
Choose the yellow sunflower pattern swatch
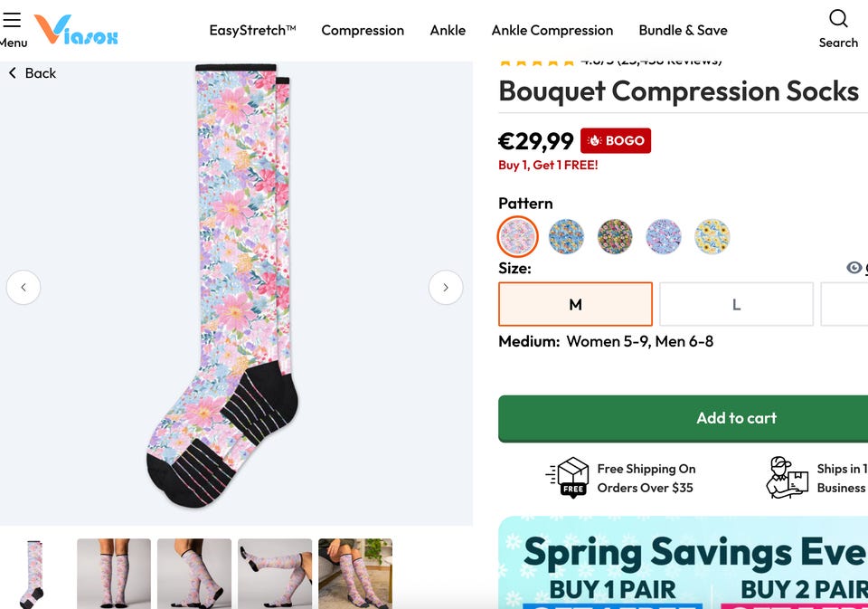point(712,237)
